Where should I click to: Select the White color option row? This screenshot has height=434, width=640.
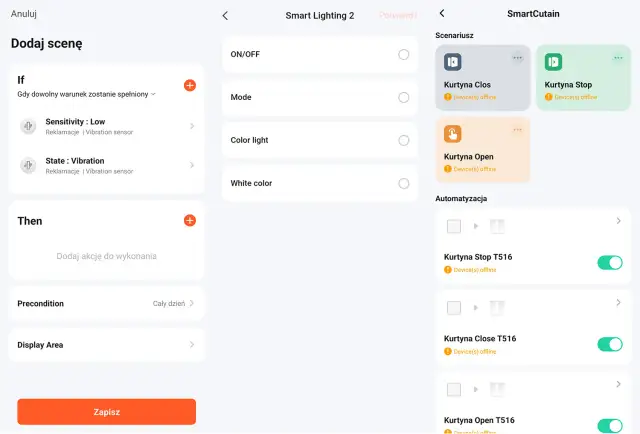[x=320, y=183]
